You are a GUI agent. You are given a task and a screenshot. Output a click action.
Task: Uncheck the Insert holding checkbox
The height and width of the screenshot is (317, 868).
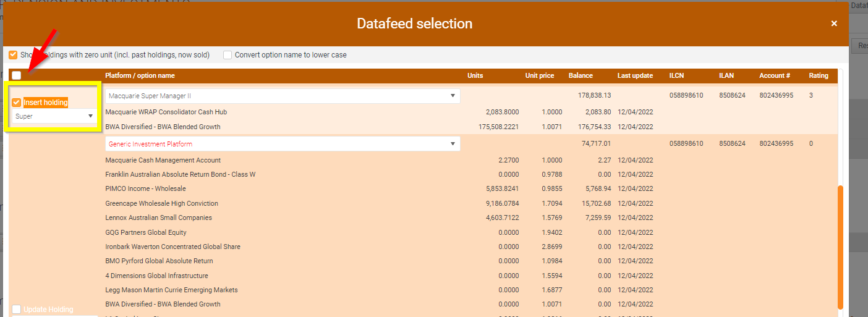click(x=17, y=103)
